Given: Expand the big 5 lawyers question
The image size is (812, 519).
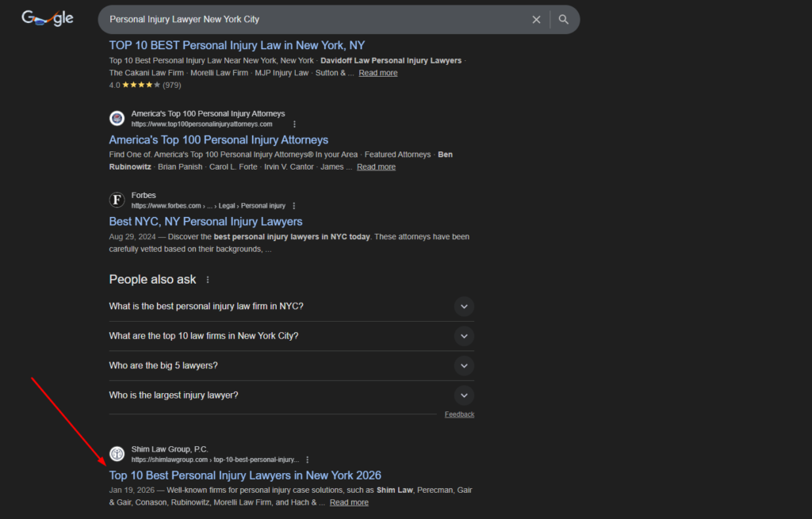Looking at the screenshot, I should click(x=464, y=365).
